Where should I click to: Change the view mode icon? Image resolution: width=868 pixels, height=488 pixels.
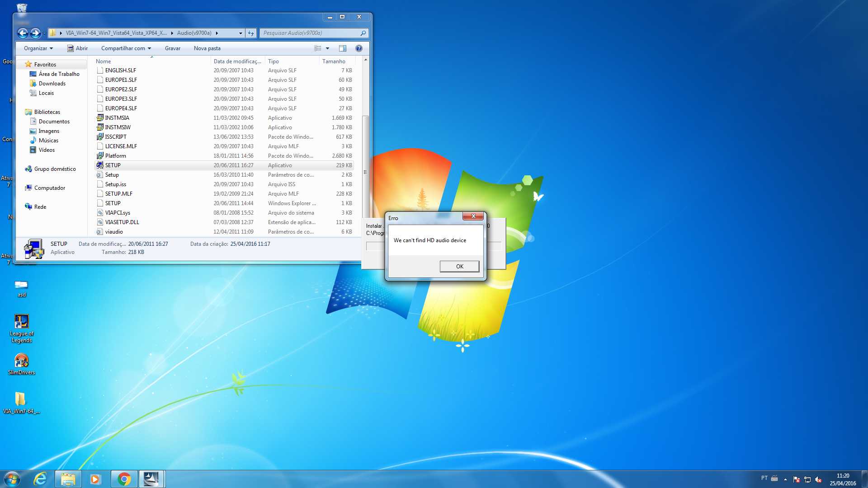tap(318, 48)
